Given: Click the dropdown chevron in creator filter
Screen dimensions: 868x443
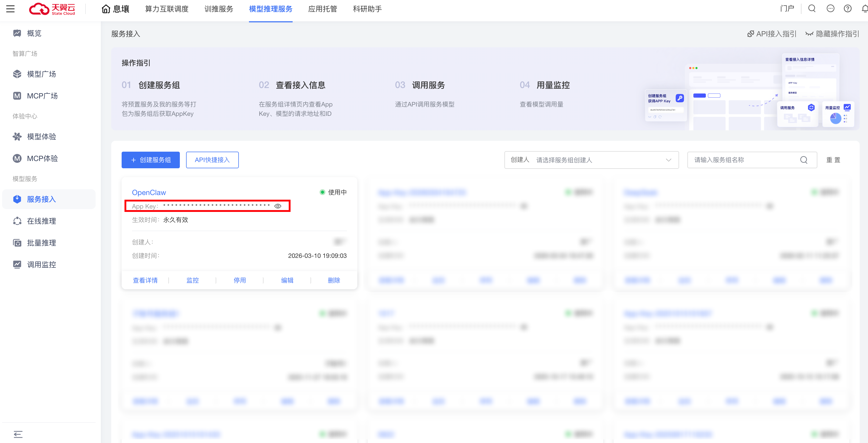Looking at the screenshot, I should [668, 160].
